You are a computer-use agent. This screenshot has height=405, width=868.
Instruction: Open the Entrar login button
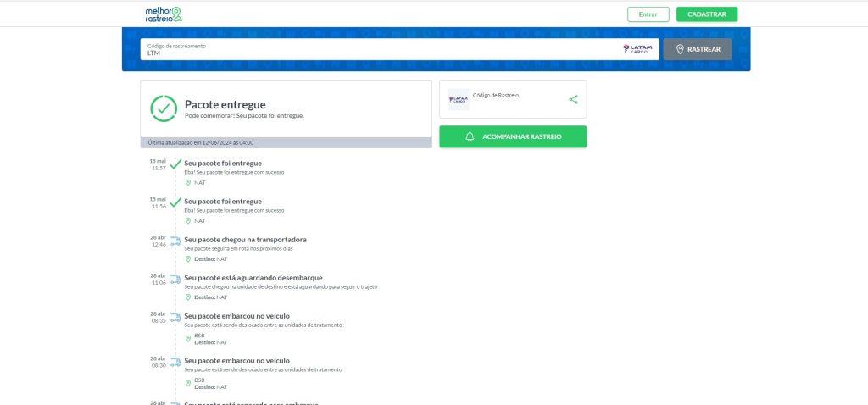(648, 14)
